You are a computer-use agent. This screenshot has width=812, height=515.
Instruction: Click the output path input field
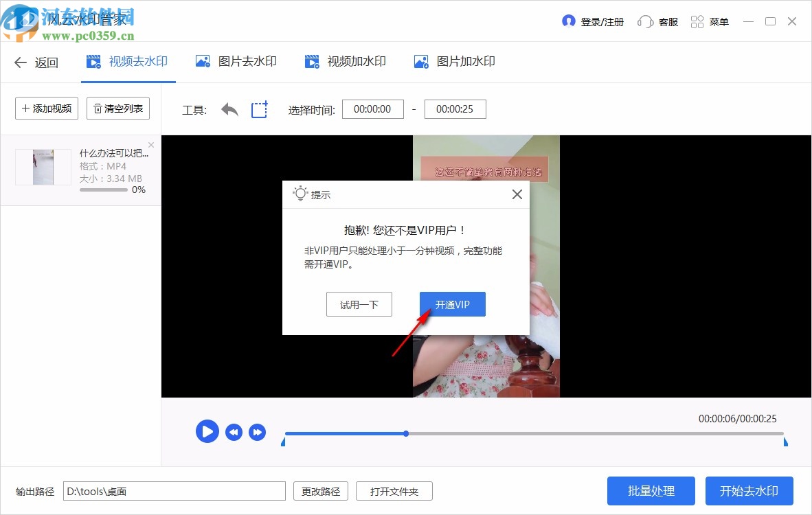click(175, 491)
